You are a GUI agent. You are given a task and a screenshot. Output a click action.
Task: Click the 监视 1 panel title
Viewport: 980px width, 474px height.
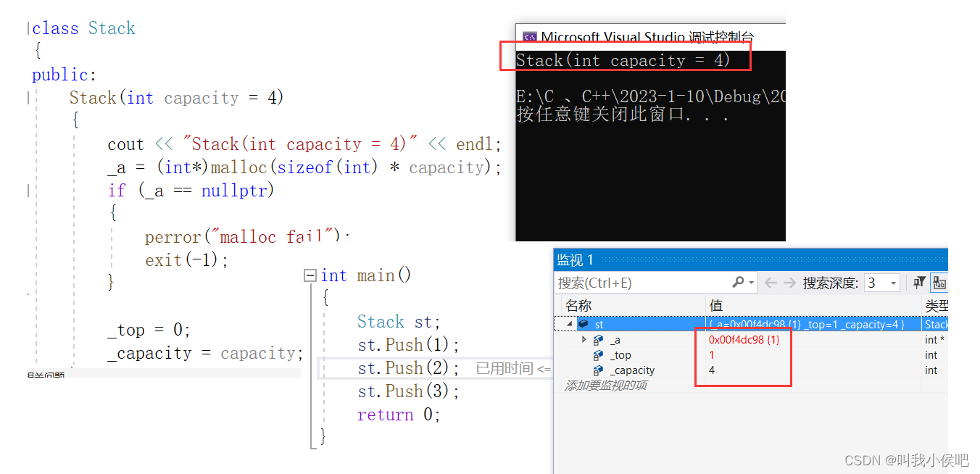[x=575, y=259]
